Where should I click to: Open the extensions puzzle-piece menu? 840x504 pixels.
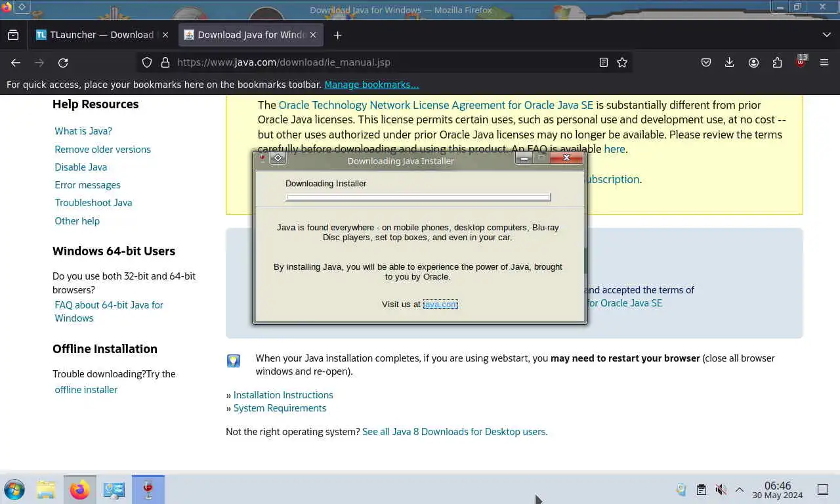click(777, 62)
